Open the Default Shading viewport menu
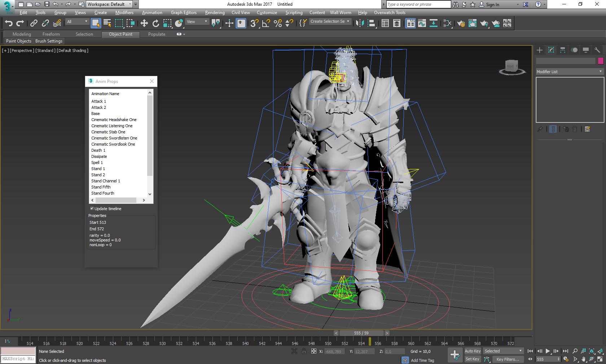This screenshot has height=364, width=606. 73,50
